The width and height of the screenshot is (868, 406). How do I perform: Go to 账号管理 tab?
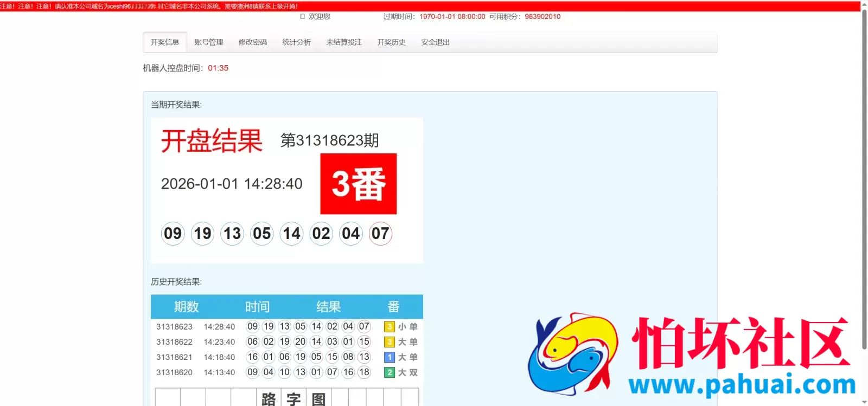click(209, 42)
